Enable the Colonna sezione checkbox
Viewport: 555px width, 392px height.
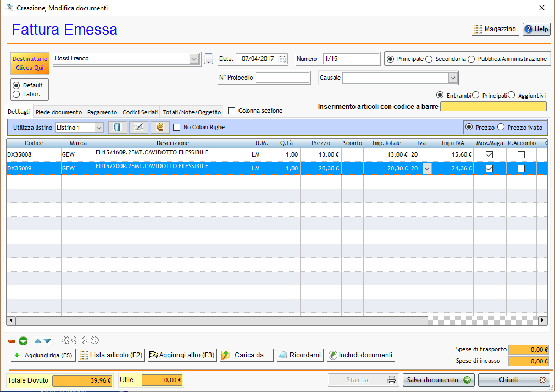[x=231, y=111]
